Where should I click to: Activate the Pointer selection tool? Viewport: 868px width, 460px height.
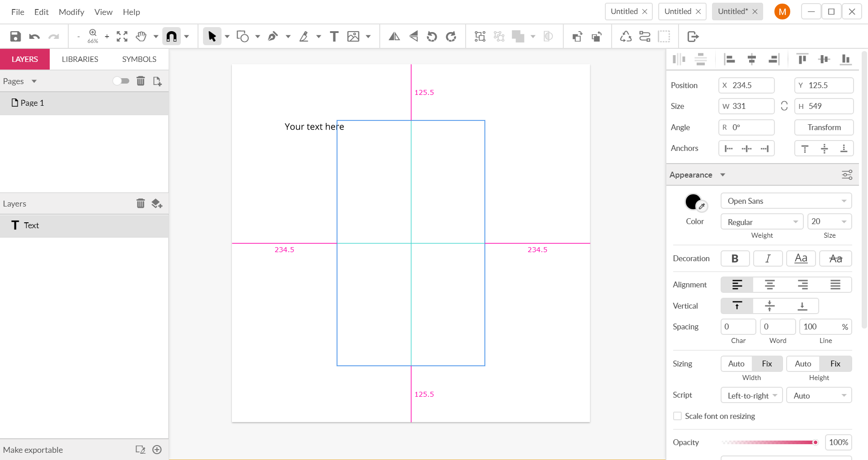pos(212,37)
